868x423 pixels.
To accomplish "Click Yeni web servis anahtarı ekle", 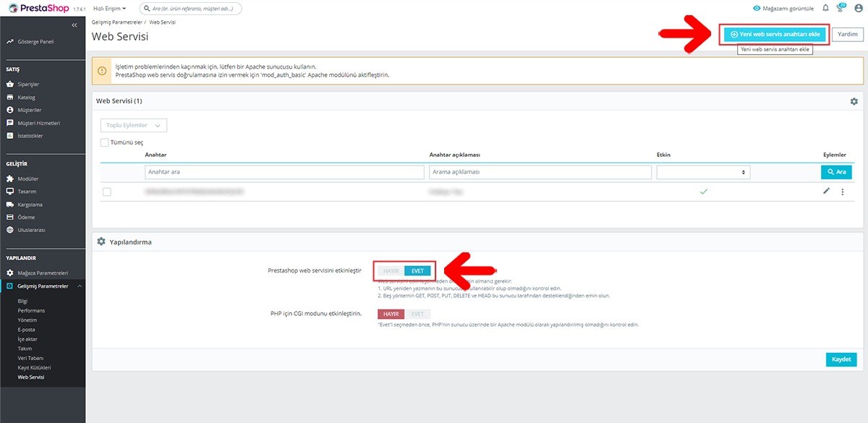I will 775,34.
